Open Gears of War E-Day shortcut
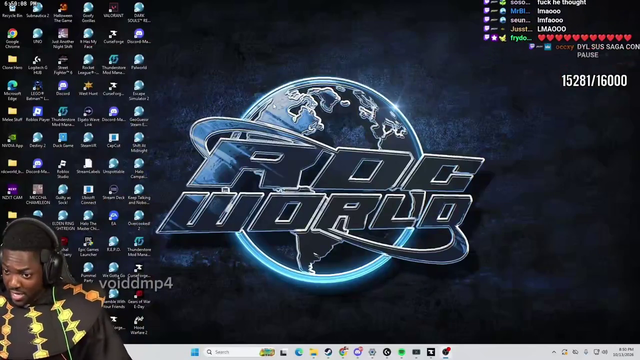 [139, 298]
